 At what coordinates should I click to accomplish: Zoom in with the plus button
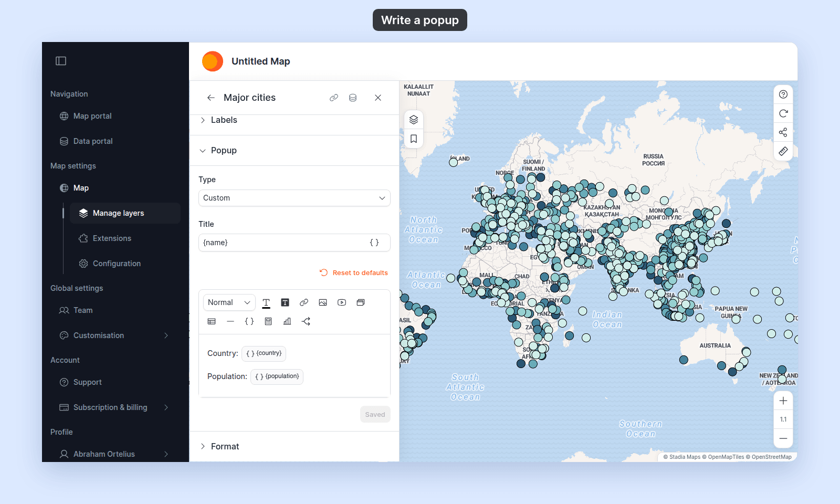783,401
